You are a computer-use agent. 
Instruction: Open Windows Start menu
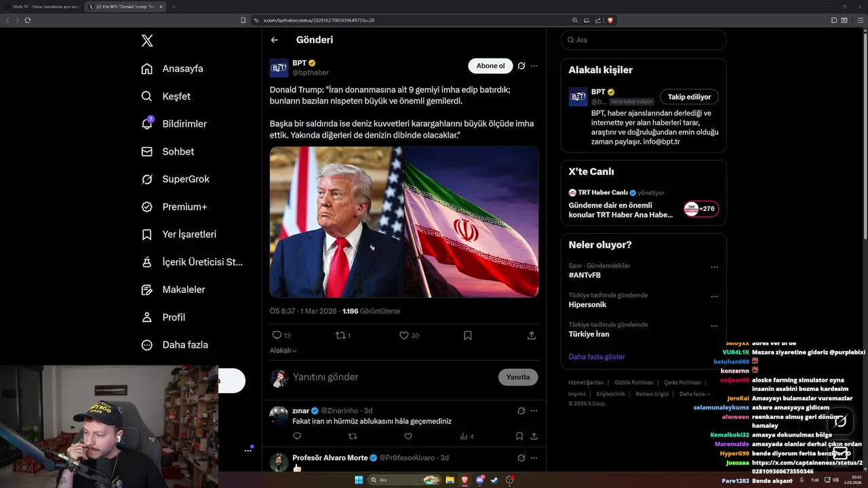pyautogui.click(x=359, y=480)
